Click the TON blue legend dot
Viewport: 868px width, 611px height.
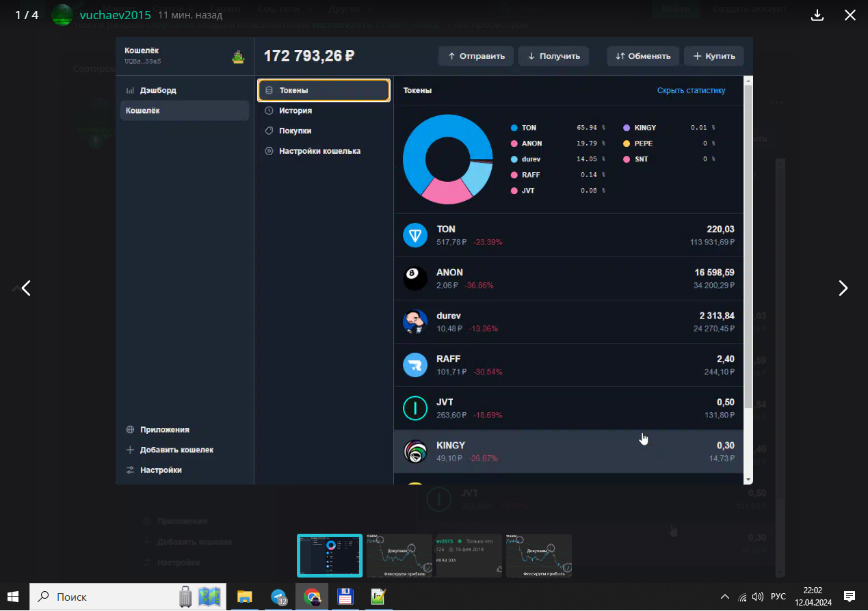click(514, 128)
